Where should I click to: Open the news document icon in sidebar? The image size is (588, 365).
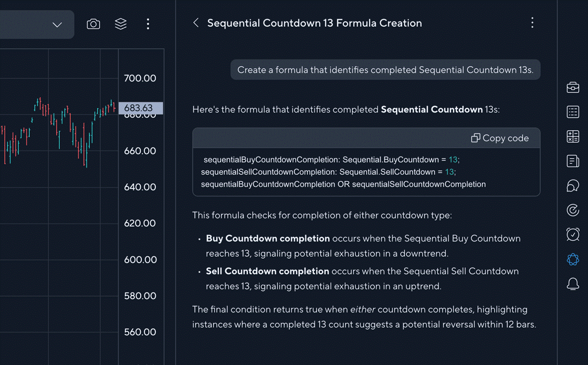pyautogui.click(x=573, y=161)
